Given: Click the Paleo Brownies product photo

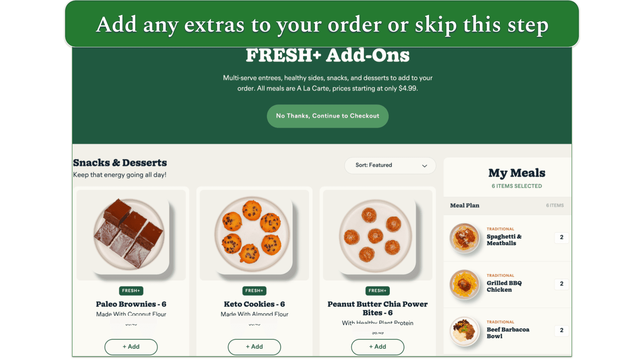Looking at the screenshot, I should point(131,235).
